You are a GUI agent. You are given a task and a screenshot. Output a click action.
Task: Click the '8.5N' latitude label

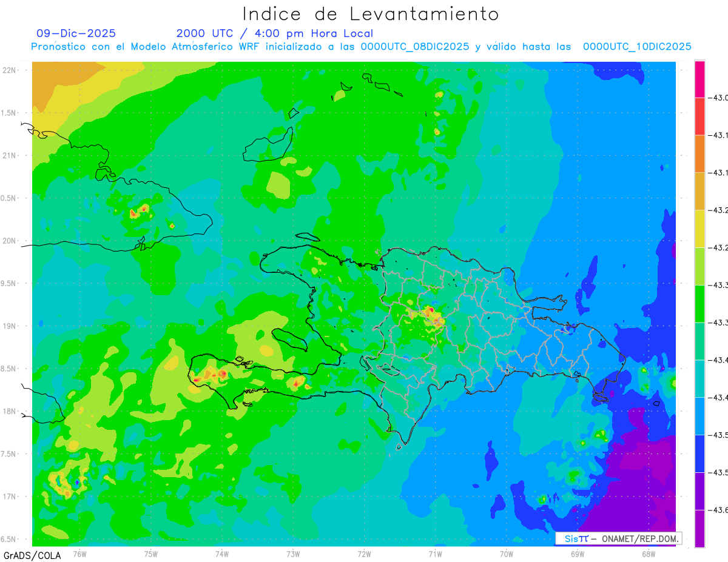(9, 369)
